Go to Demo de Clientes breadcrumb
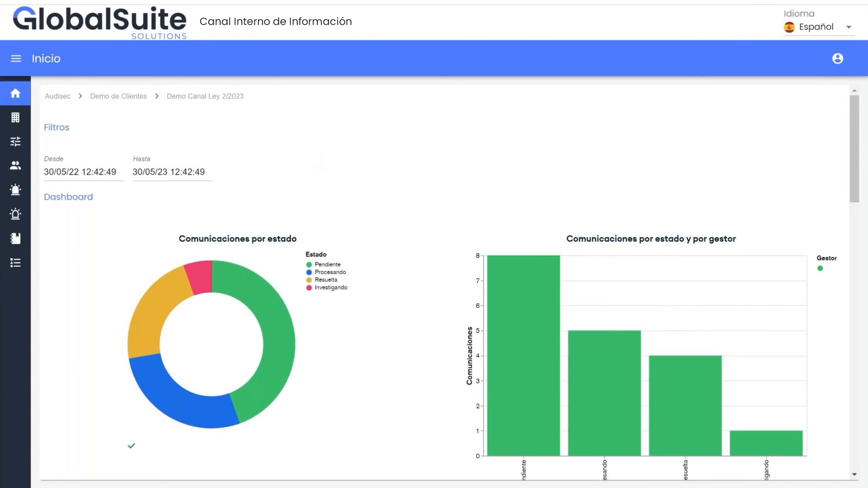Image resolution: width=868 pixels, height=488 pixels. 118,96
